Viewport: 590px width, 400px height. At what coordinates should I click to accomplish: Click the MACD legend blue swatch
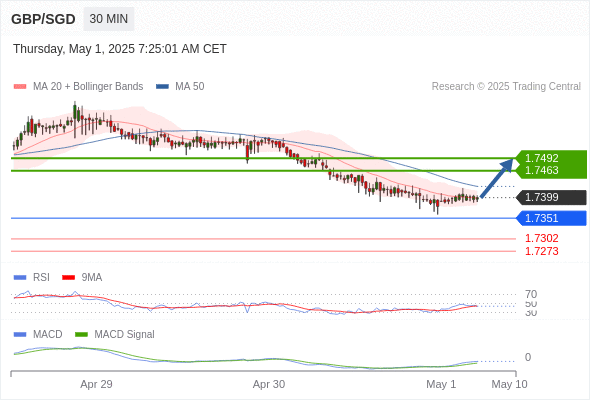pyautogui.click(x=20, y=335)
